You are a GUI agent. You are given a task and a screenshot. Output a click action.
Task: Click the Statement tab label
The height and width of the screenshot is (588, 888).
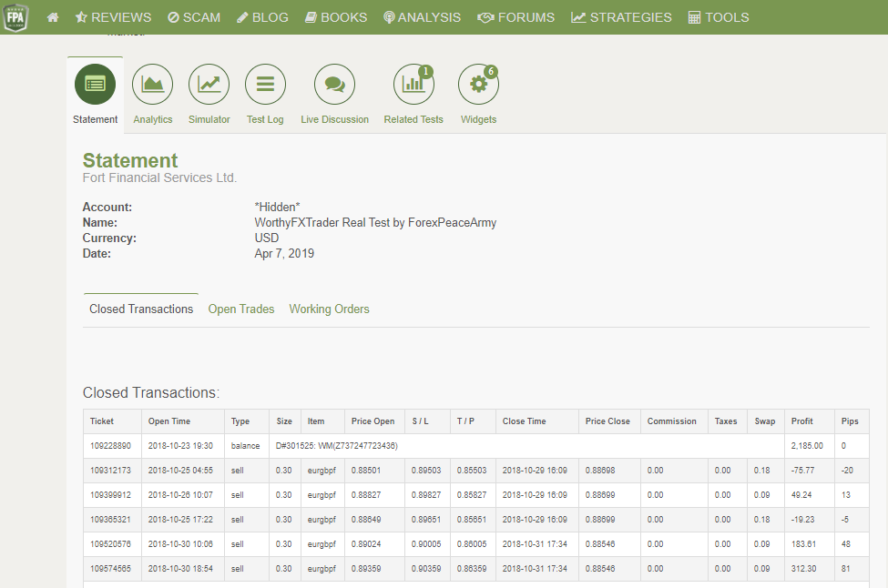95,119
